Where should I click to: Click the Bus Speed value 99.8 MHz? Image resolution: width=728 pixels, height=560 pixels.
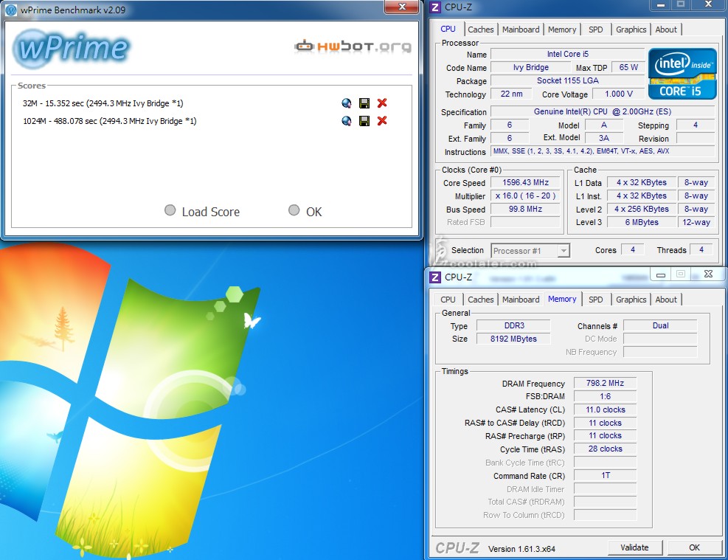click(525, 209)
